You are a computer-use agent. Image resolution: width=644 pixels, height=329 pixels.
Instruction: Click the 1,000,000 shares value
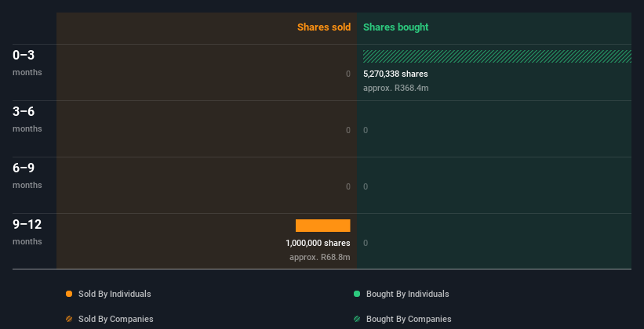click(x=318, y=243)
